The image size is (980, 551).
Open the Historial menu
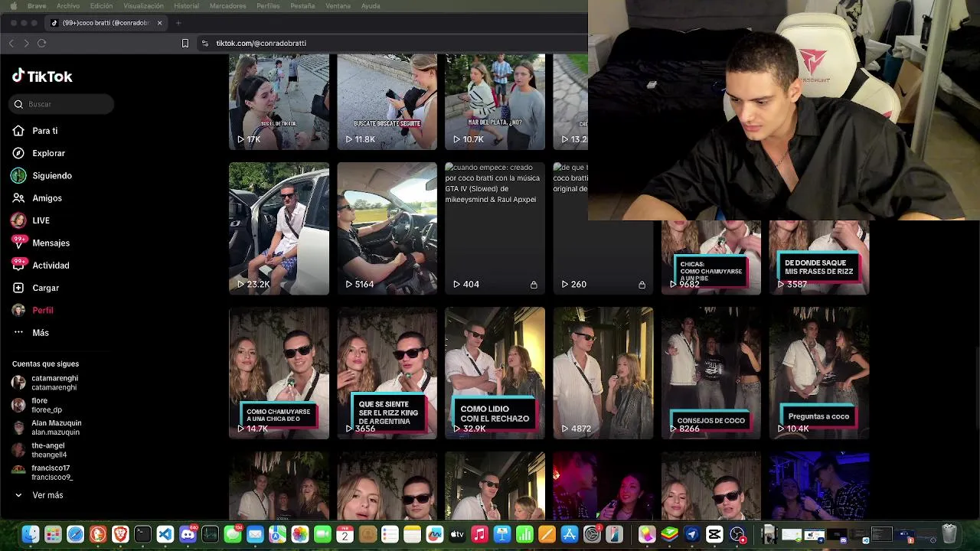(x=186, y=5)
